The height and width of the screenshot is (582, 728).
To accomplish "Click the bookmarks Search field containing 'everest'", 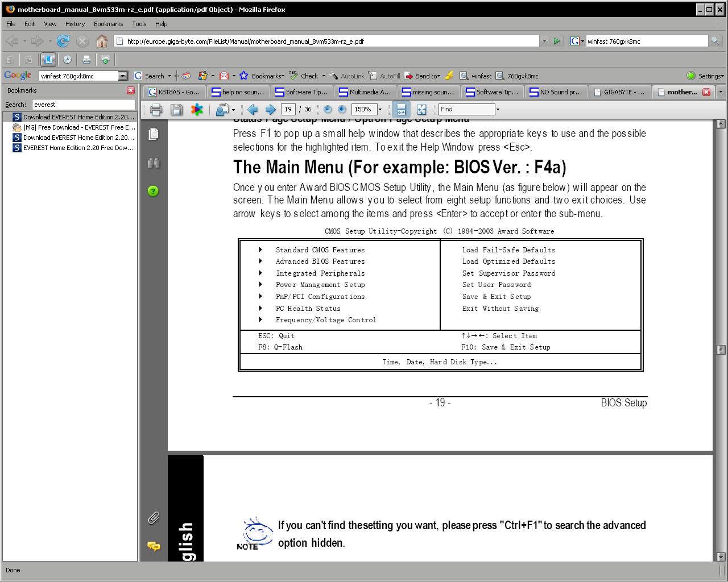I will point(84,105).
